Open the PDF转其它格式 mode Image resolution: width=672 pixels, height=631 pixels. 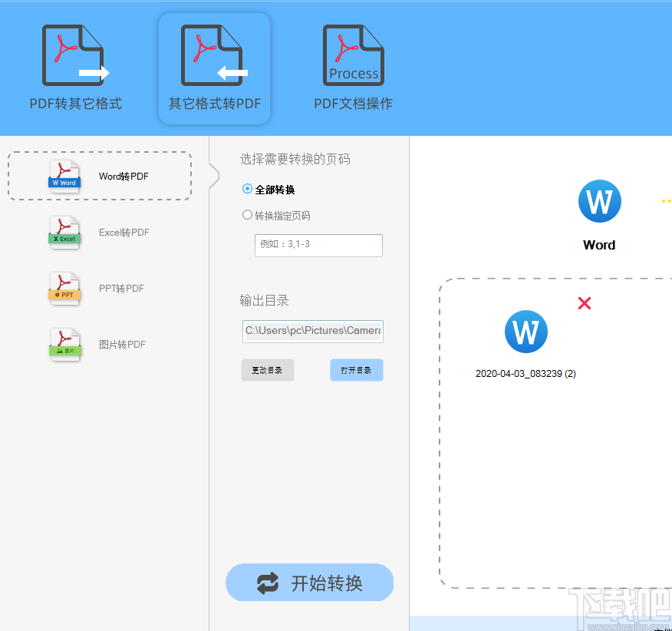(x=75, y=68)
